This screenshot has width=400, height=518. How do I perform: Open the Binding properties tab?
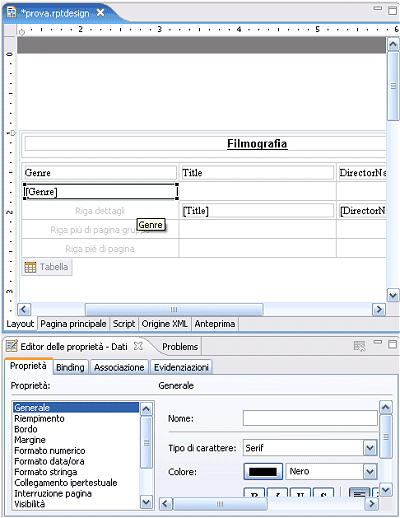coord(70,367)
